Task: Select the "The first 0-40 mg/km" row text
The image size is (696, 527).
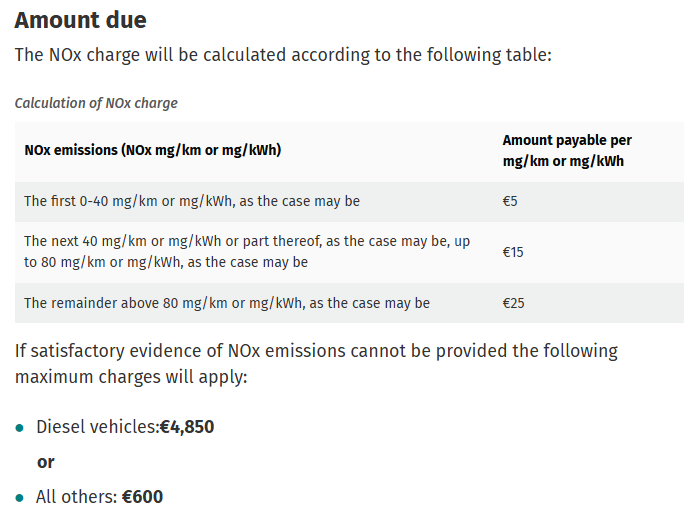Action: tap(192, 201)
